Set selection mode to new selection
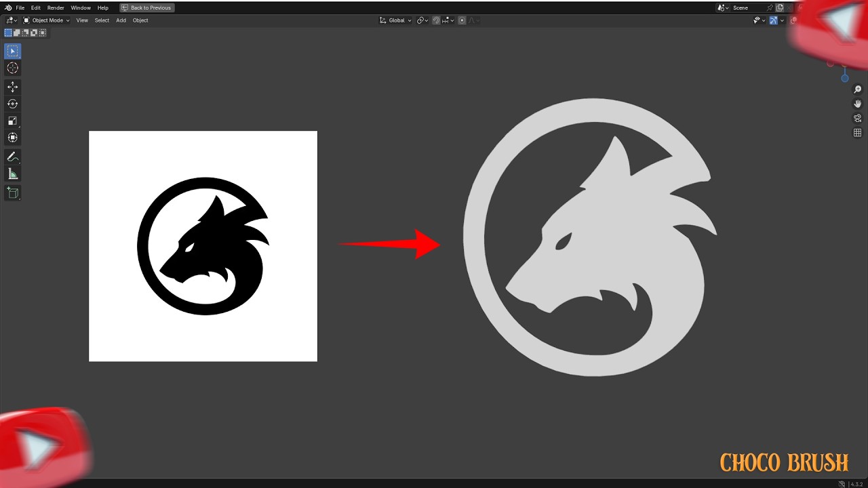 tap(8, 33)
